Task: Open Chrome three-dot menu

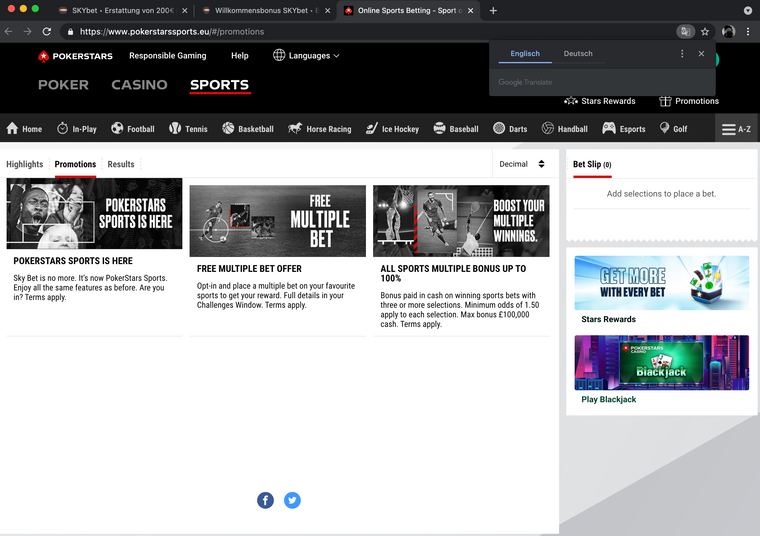Action: point(748,32)
